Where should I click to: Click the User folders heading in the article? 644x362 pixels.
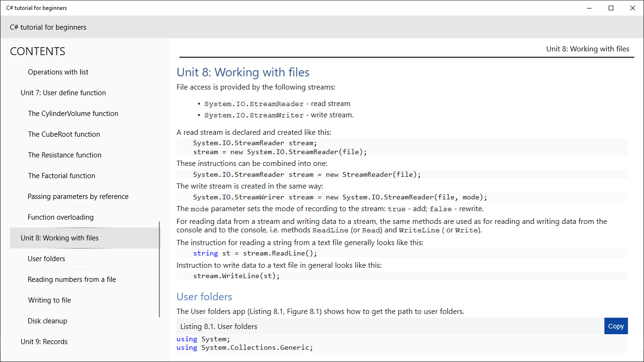(x=204, y=296)
